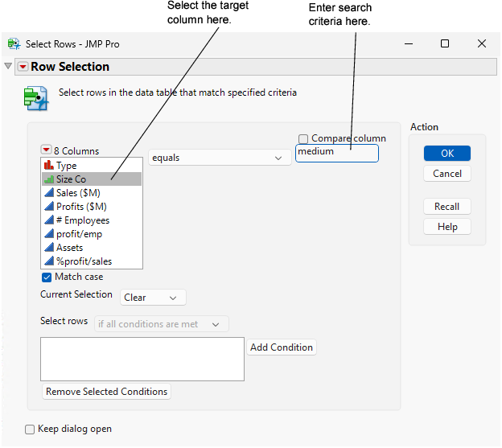
Task: Open the equals comparison dropdown
Action: (220, 158)
